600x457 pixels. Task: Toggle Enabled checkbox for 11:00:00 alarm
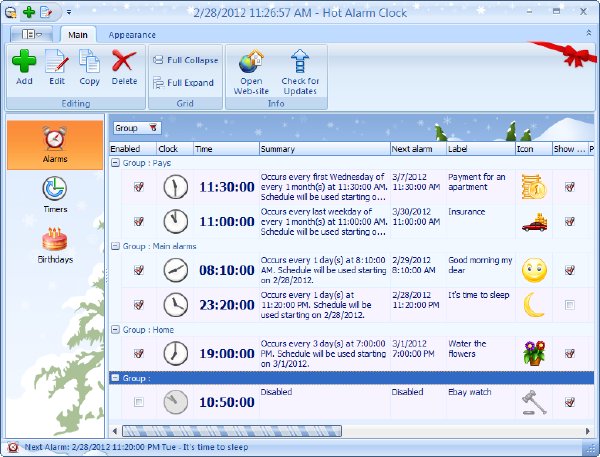pyautogui.click(x=139, y=221)
